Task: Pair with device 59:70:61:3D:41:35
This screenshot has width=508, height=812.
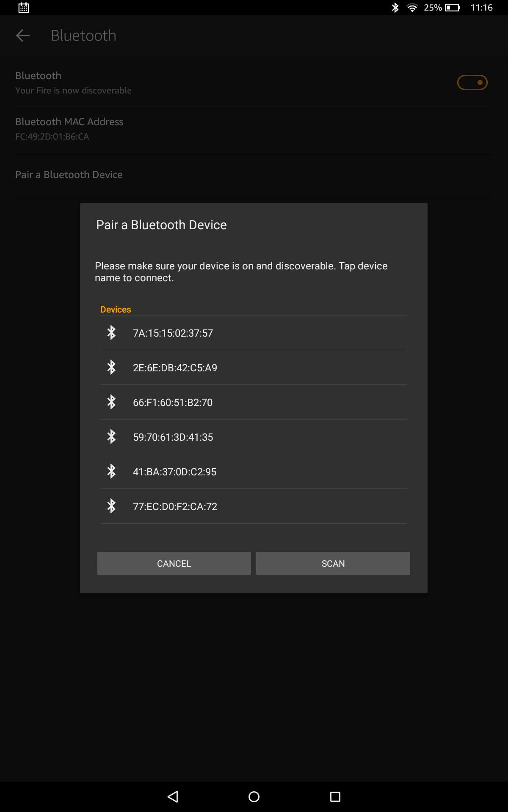Action: pos(254,437)
